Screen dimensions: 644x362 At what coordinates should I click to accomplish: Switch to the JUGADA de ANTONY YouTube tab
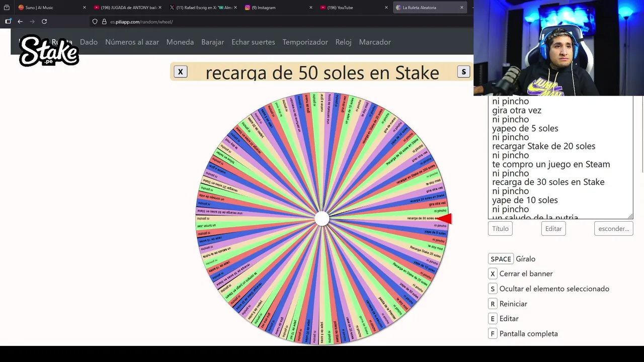click(127, 8)
